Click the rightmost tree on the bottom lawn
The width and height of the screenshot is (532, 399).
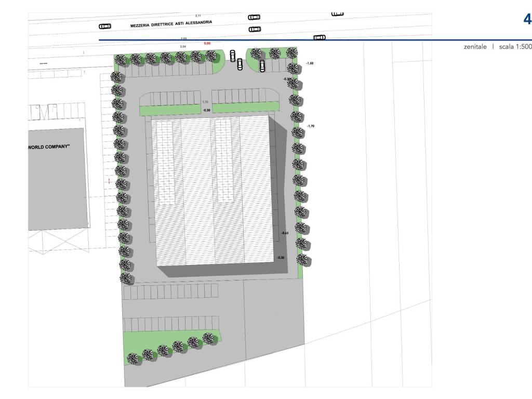pyautogui.click(x=208, y=339)
